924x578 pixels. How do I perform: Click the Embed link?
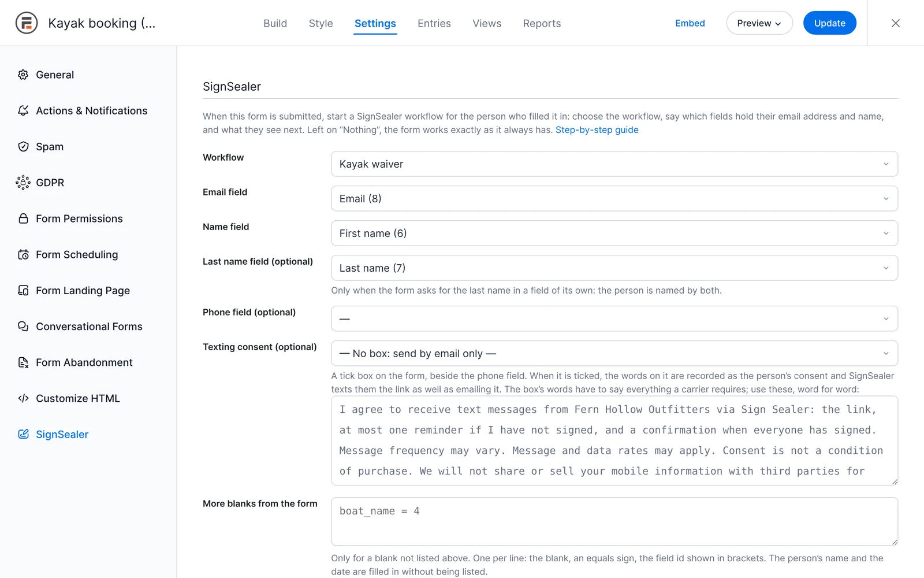(x=690, y=23)
